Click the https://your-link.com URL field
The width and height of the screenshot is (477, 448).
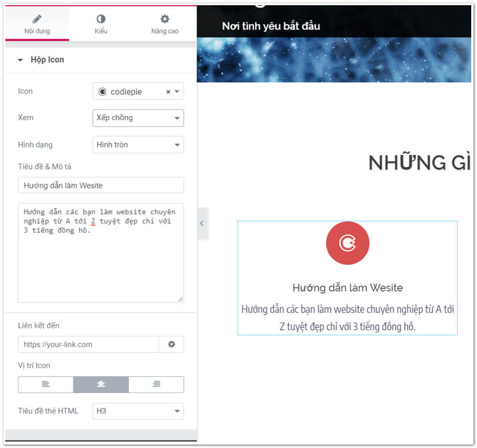[x=88, y=345]
